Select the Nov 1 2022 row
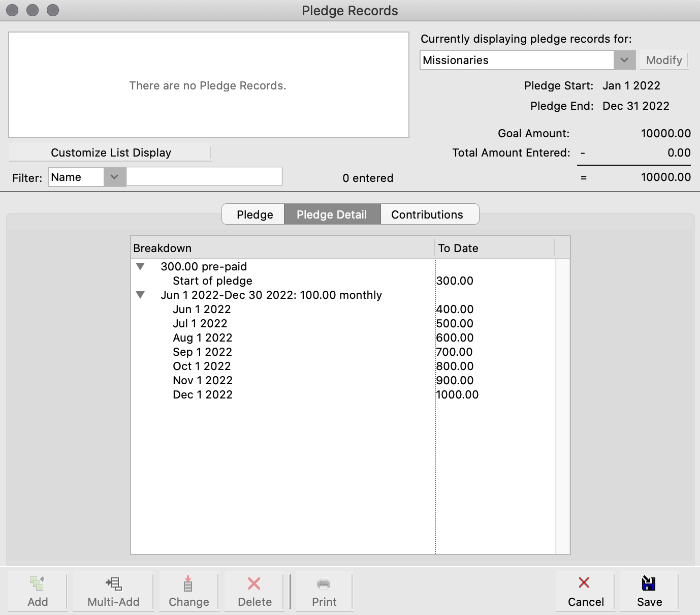700x615 pixels. click(343, 380)
